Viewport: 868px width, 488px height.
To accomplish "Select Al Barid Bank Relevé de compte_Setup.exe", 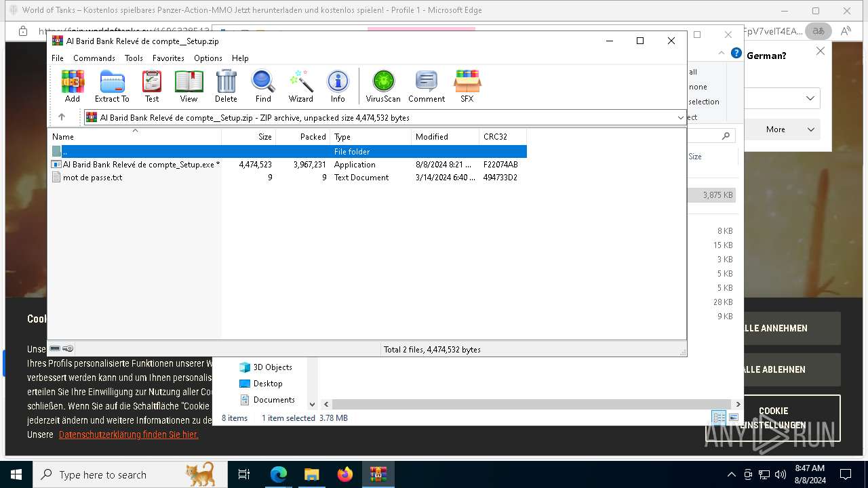I will (x=288, y=164).
